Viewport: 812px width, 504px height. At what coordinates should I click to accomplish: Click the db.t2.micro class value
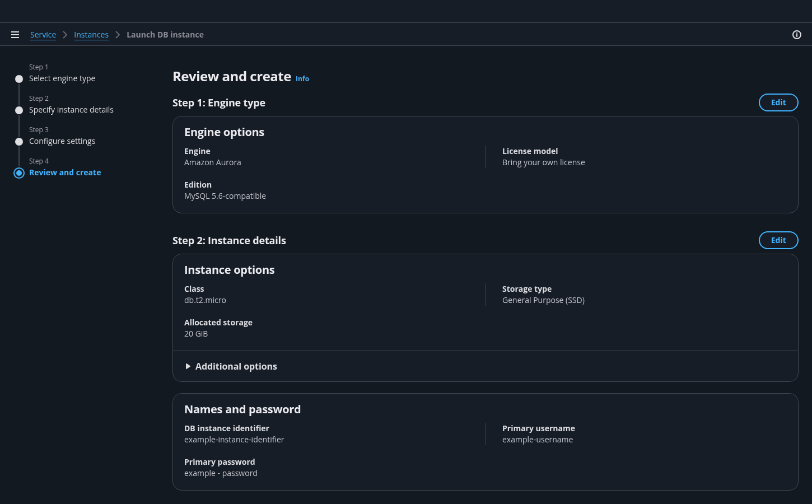(205, 300)
